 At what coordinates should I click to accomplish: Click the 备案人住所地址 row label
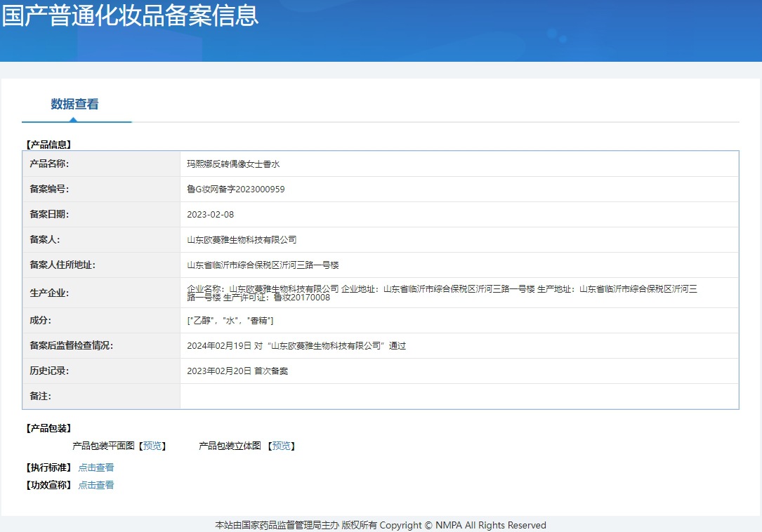coord(63,265)
